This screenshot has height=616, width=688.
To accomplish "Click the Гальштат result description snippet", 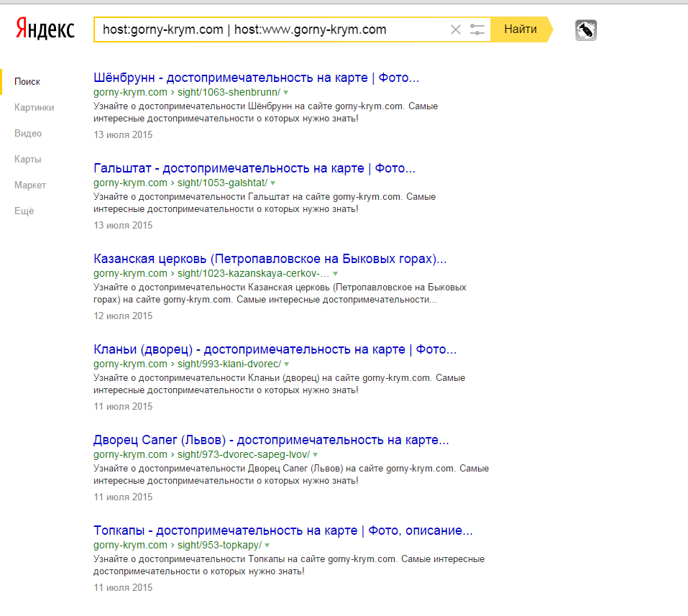I will click(265, 203).
